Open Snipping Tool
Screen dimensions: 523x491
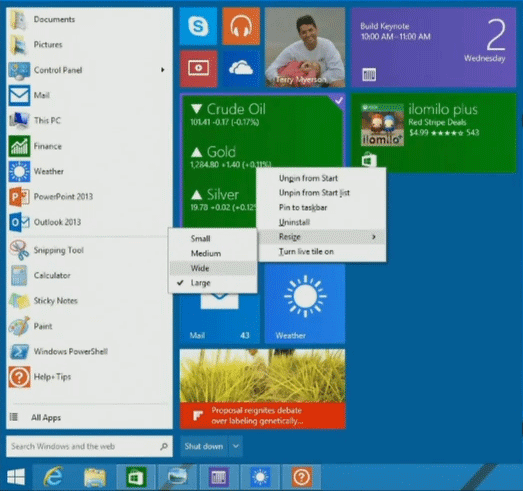pyautogui.click(x=89, y=250)
